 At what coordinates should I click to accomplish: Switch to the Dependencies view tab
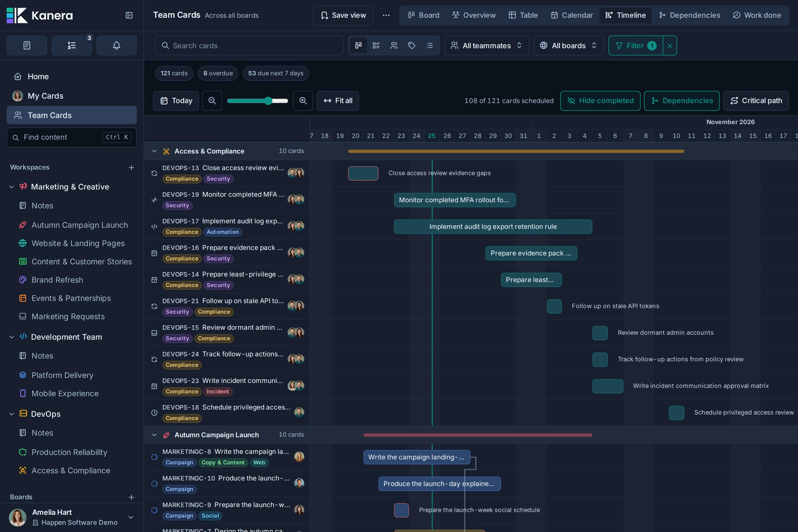click(x=689, y=15)
